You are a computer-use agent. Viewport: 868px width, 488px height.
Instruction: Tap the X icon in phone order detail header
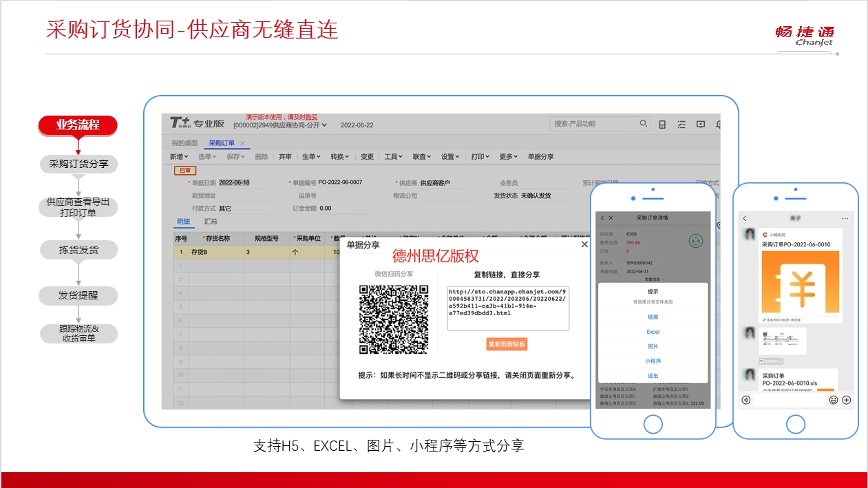tap(612, 218)
